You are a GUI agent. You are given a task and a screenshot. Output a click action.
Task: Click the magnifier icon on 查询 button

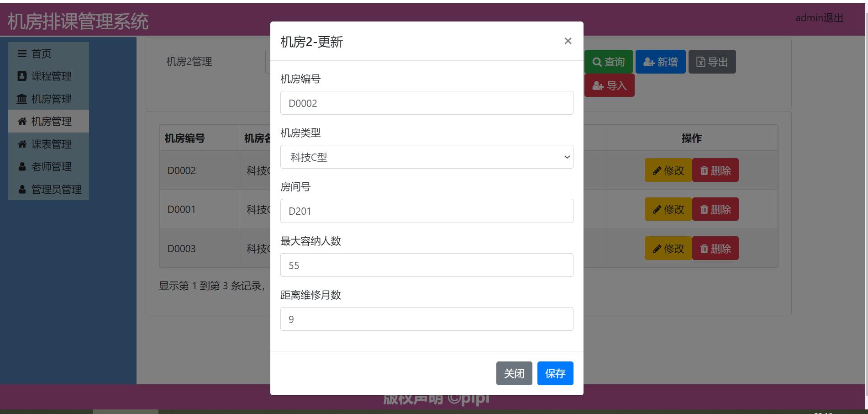point(597,62)
